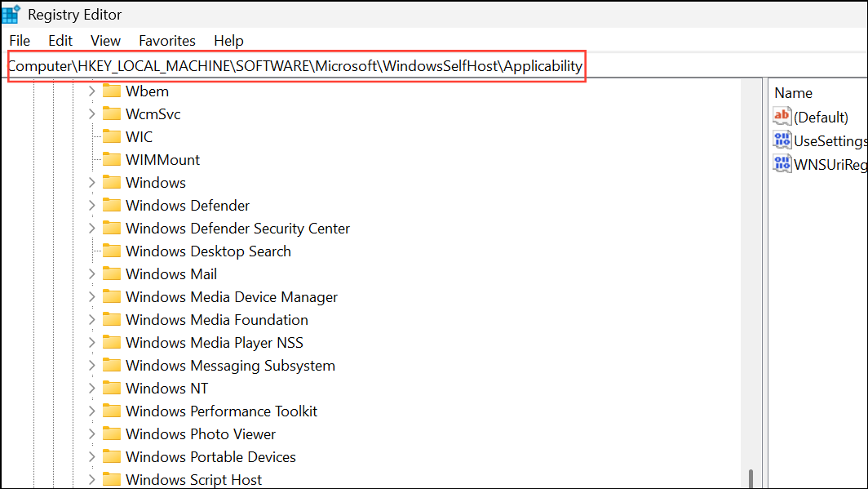The image size is (868, 489).
Task: Open the Help menu
Action: click(228, 41)
